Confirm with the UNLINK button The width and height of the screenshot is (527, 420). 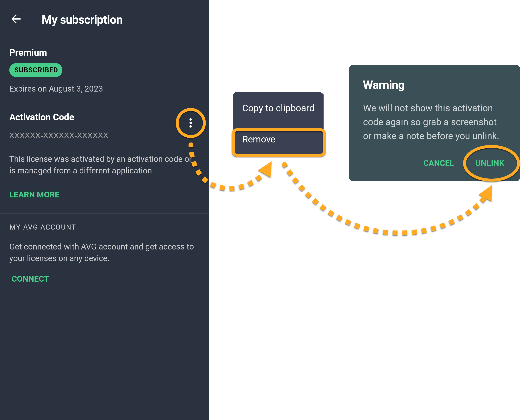[489, 163]
